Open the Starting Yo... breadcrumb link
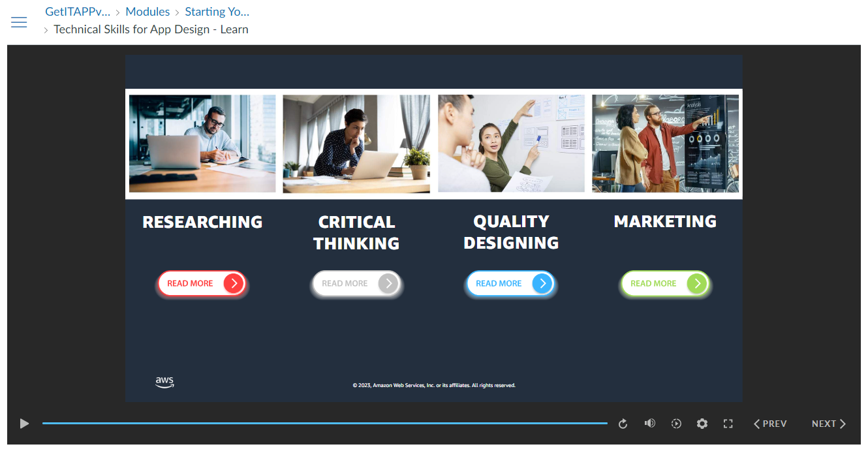Screen dimensions: 868x453 coord(217,12)
